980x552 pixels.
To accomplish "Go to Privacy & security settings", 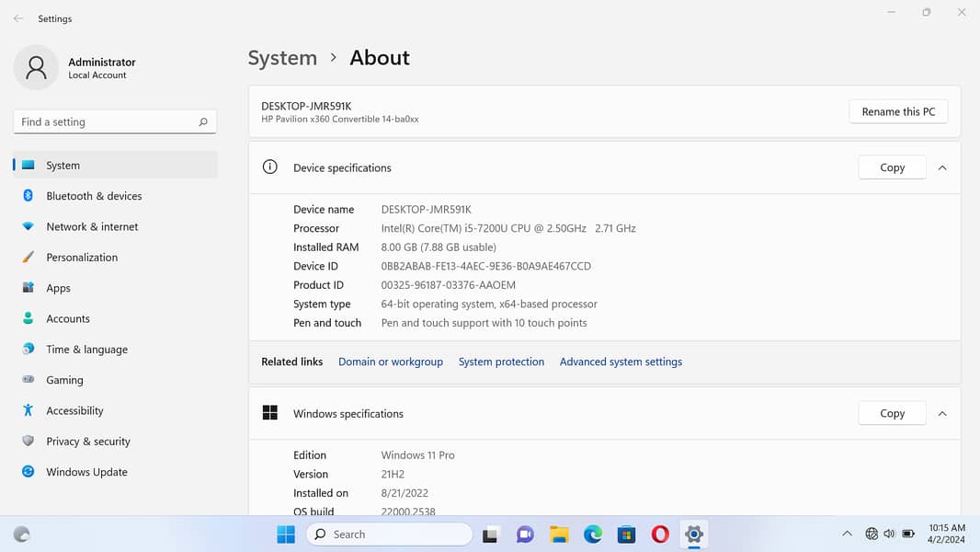I will tap(88, 442).
